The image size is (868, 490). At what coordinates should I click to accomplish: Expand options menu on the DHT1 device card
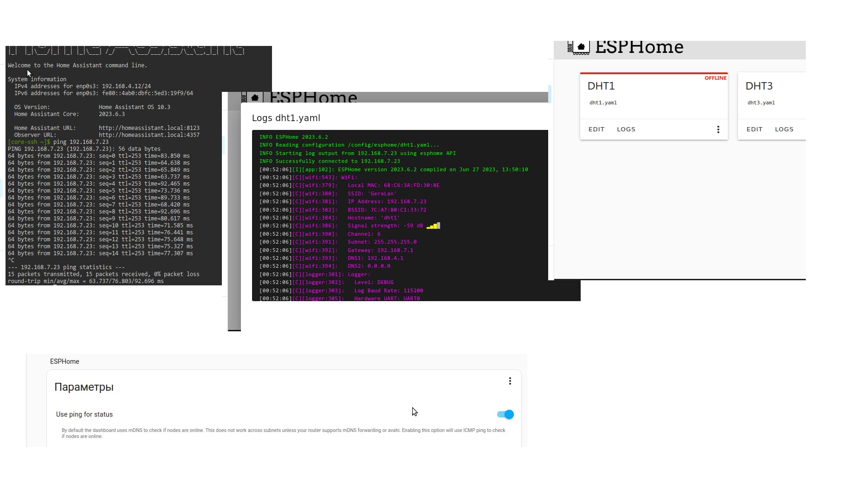click(x=718, y=129)
